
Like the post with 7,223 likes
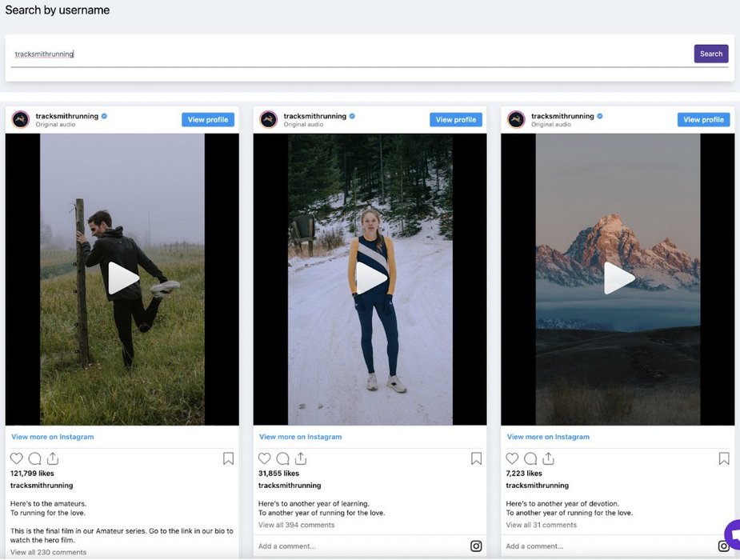tap(512, 458)
